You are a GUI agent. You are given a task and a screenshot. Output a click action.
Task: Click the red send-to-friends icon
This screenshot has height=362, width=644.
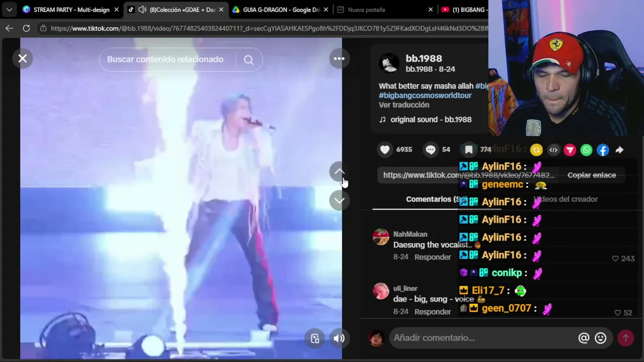570,150
